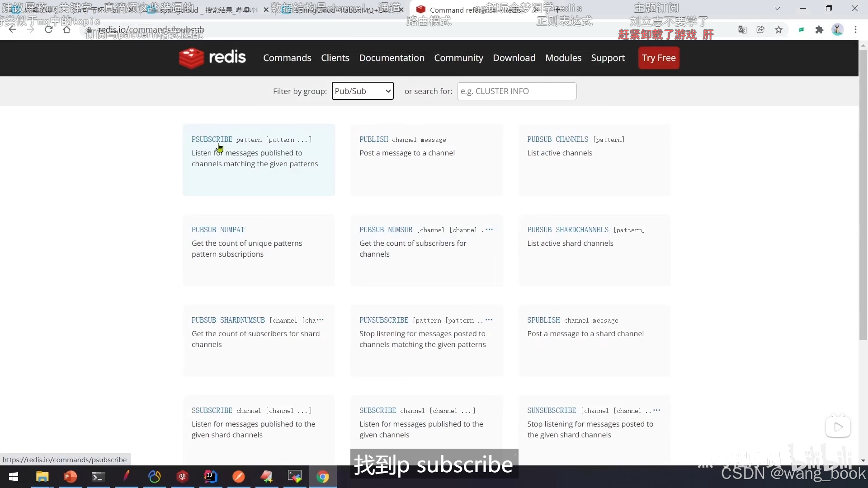Click the floating video play icon

[838, 427]
